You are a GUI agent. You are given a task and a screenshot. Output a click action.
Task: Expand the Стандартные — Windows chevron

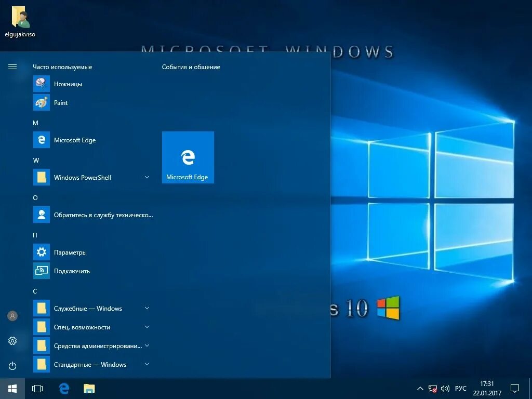point(147,364)
